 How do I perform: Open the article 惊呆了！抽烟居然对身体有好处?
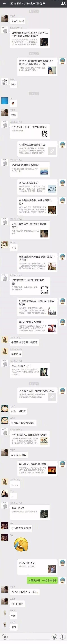pyautogui.click(x=37, y=67)
